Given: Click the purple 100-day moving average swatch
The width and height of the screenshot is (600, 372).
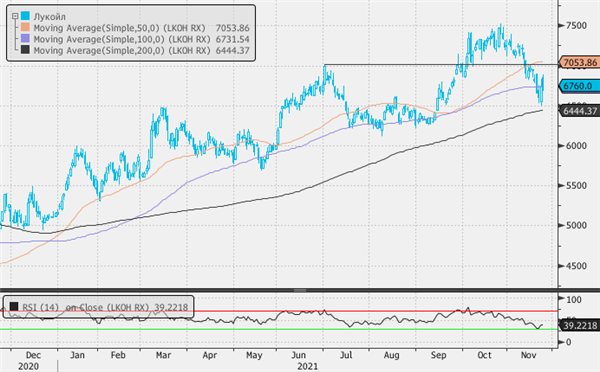Looking at the screenshot, I should pos(25,39).
